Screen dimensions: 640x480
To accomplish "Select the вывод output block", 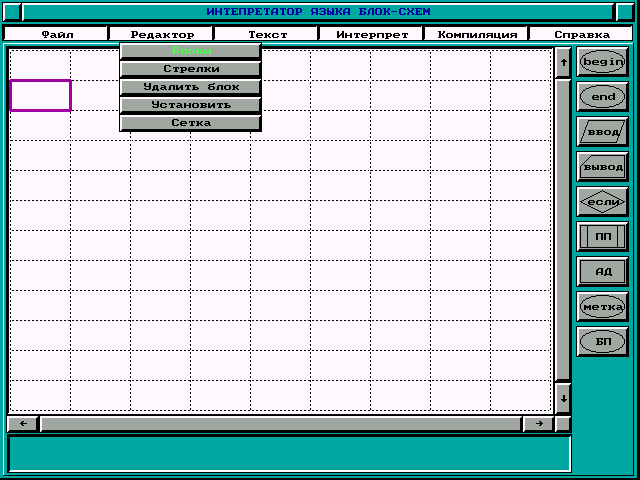I will 602,167.
